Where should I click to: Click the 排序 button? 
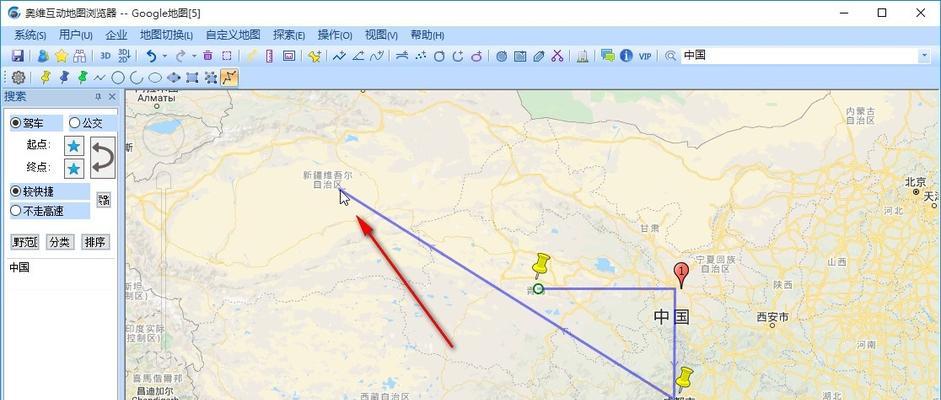(x=95, y=242)
